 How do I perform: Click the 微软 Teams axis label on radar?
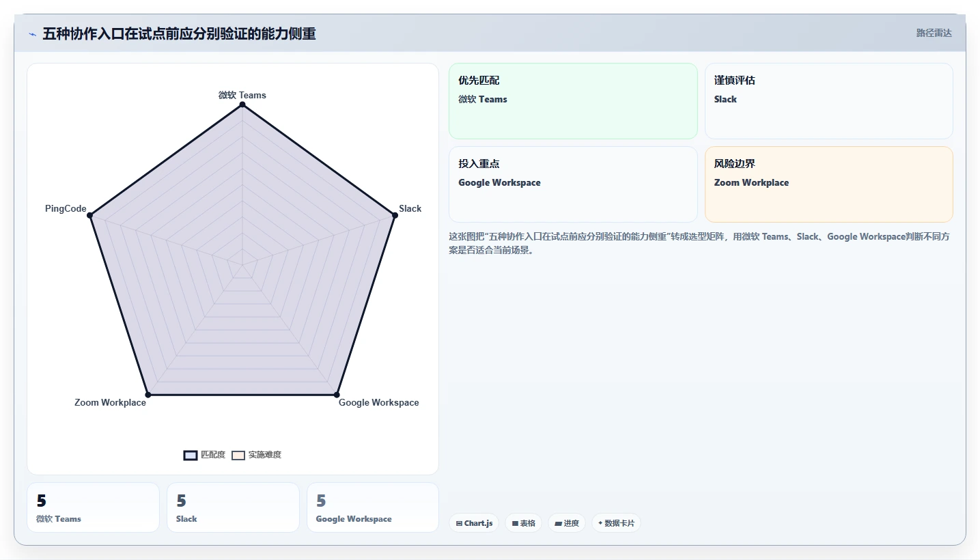tap(242, 95)
